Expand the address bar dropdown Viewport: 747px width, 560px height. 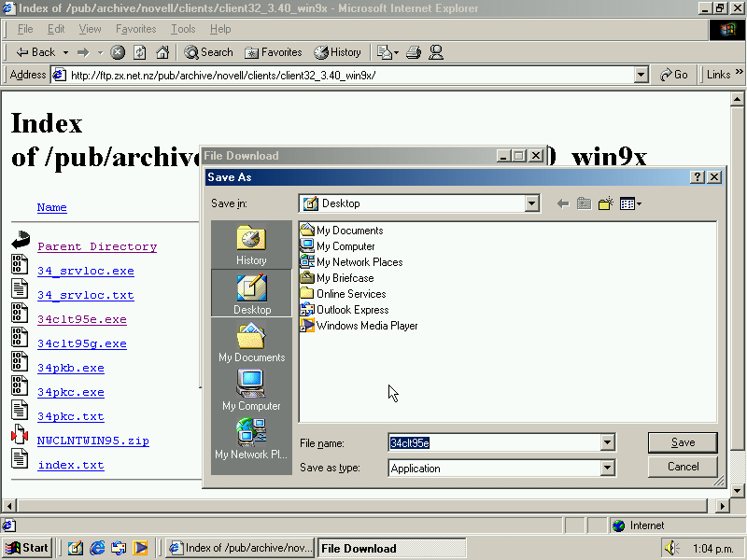641,75
